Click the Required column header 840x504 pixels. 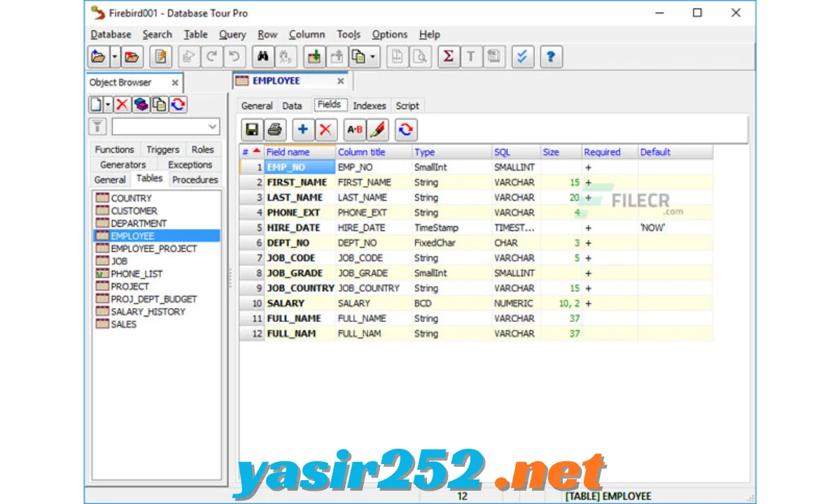(x=610, y=152)
